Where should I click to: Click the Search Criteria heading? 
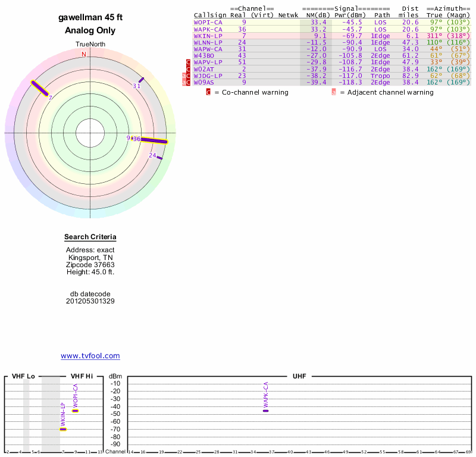[x=90, y=237]
